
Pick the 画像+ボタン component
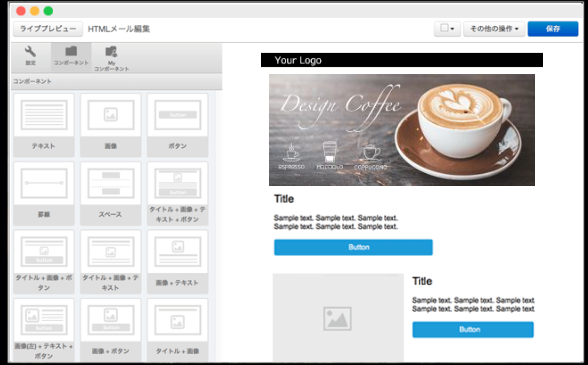click(111, 330)
